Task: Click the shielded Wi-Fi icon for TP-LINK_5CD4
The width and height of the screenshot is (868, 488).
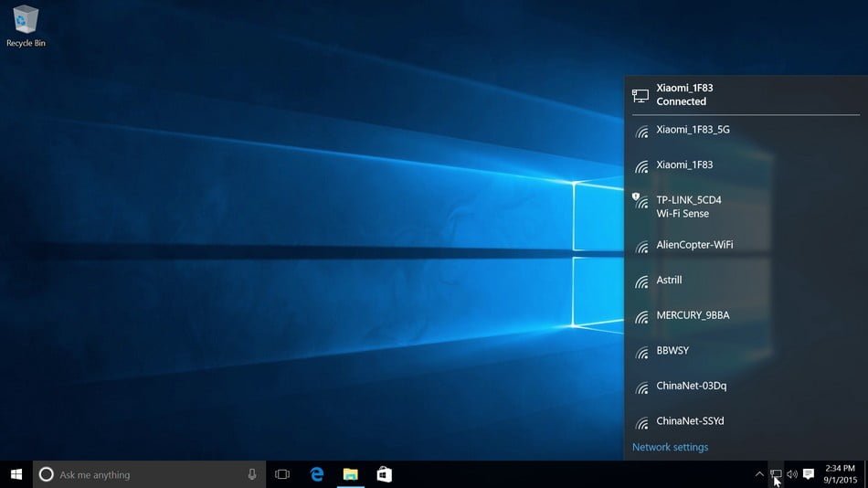Action: (x=640, y=201)
